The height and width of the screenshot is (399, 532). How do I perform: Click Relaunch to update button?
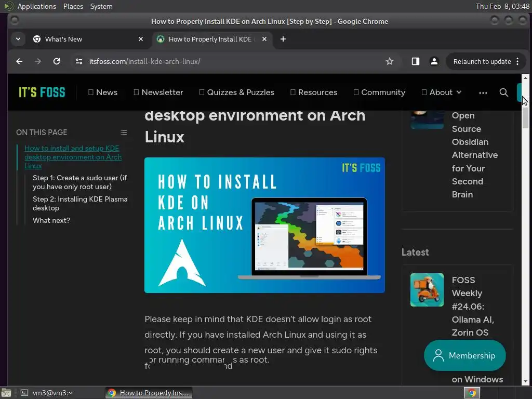point(482,61)
